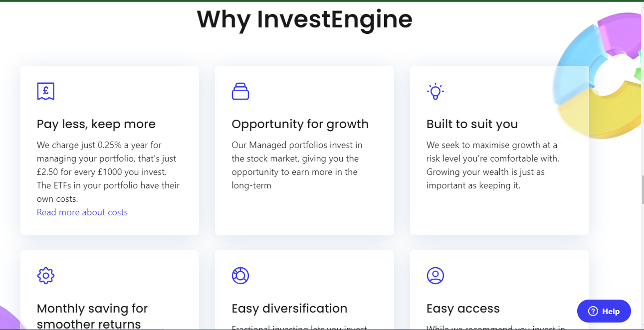Click the Easy access user profile icon
Image resolution: width=644 pixels, height=330 pixels.
(435, 275)
